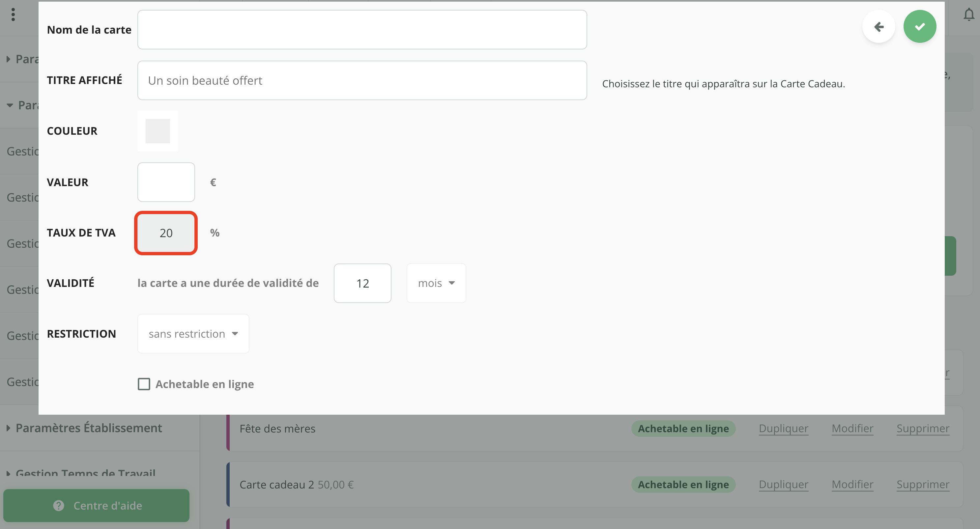Screen dimensions: 980x529
Task: Click the green checkmark to save the card
Action: [920, 26]
